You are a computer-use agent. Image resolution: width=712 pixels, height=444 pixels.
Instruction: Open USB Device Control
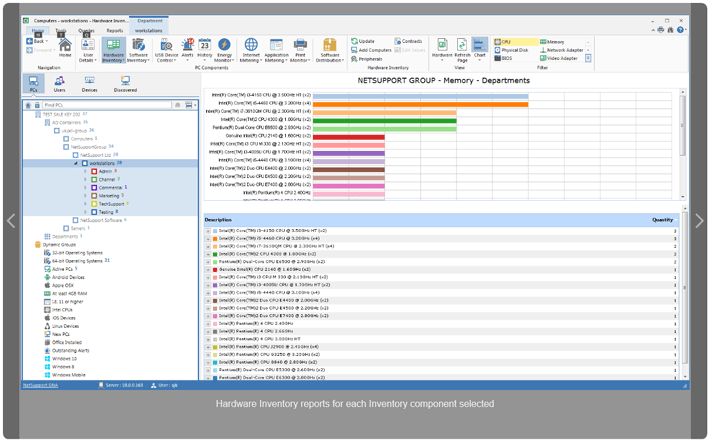tap(166, 50)
